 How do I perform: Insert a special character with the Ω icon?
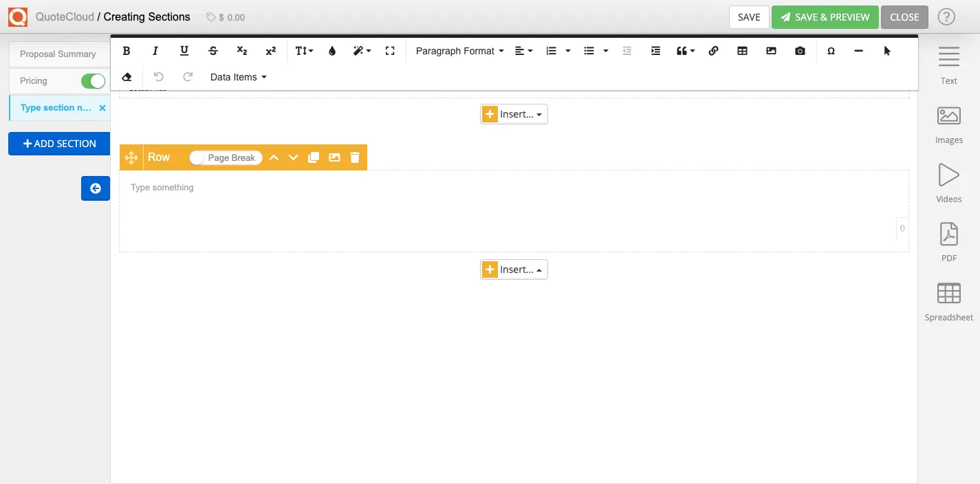(x=831, y=50)
